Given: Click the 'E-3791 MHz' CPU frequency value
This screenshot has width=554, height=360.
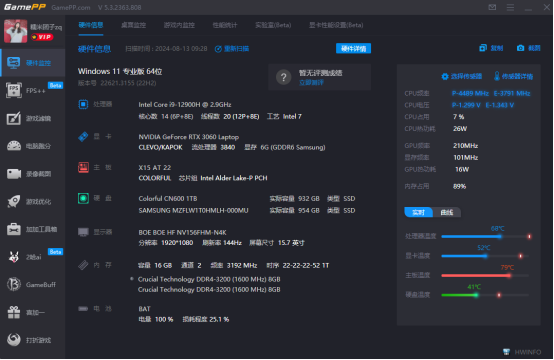Looking at the screenshot, I should [512, 93].
